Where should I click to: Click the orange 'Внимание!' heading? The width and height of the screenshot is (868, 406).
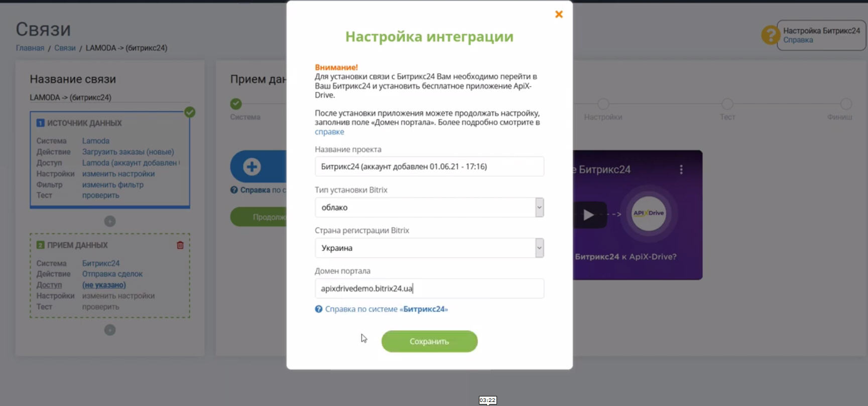click(x=336, y=67)
